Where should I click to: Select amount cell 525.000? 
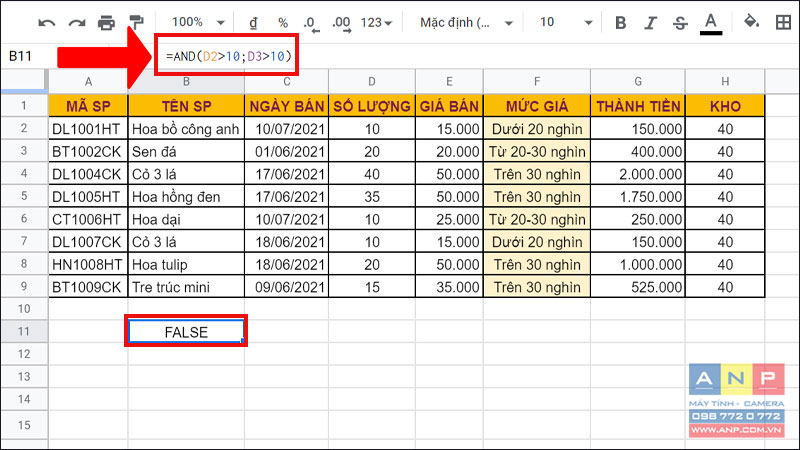tap(638, 287)
